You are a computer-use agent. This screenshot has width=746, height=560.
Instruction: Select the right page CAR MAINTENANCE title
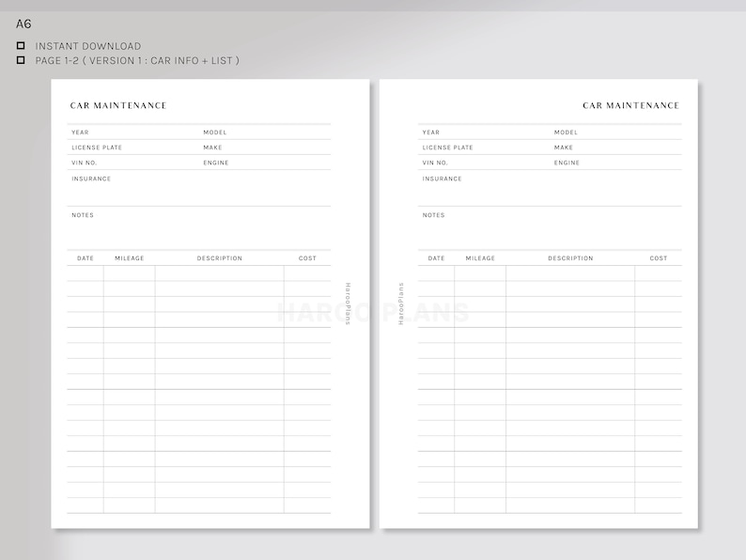tap(630, 105)
